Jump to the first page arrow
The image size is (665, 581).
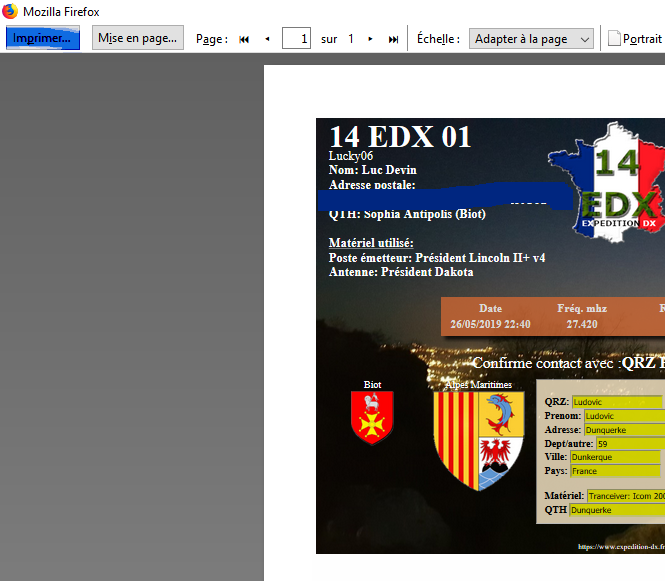tap(244, 39)
